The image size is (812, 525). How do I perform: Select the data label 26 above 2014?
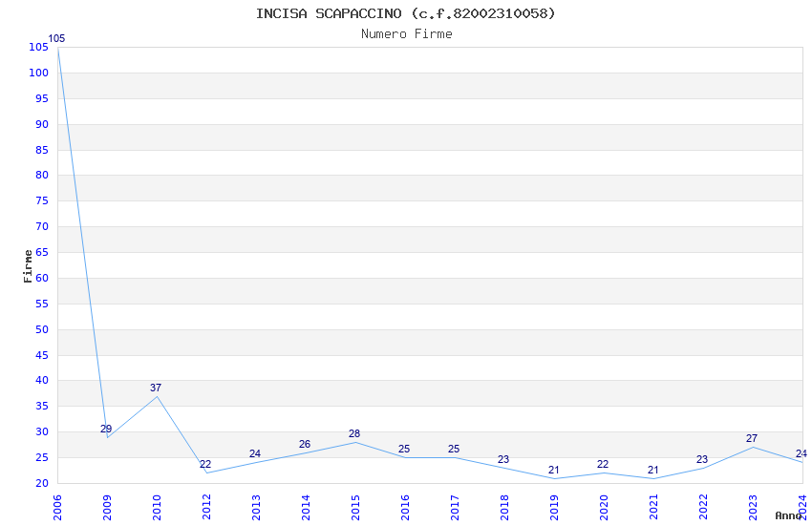tap(305, 444)
